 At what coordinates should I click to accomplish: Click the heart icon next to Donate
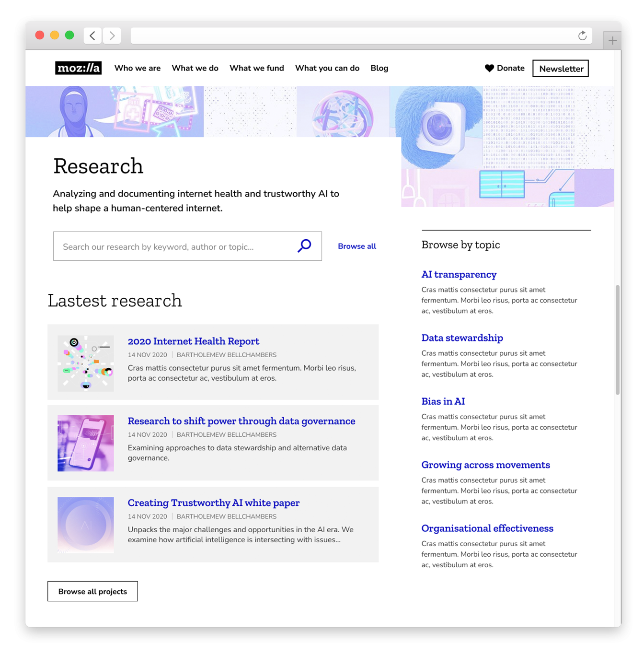(489, 68)
